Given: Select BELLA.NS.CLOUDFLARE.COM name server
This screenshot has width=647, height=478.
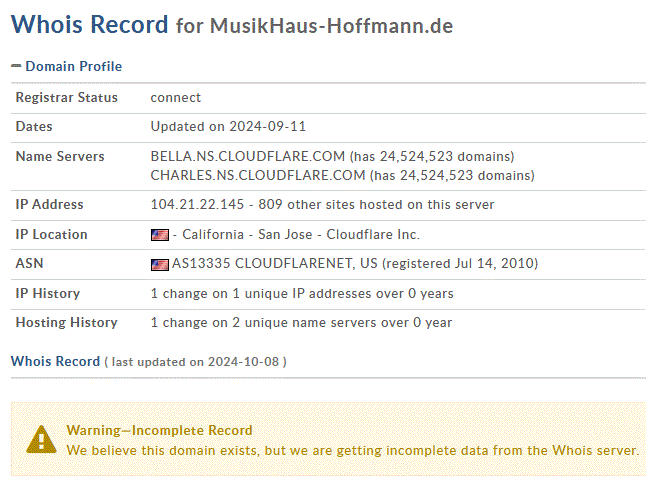Looking at the screenshot, I should tap(248, 156).
